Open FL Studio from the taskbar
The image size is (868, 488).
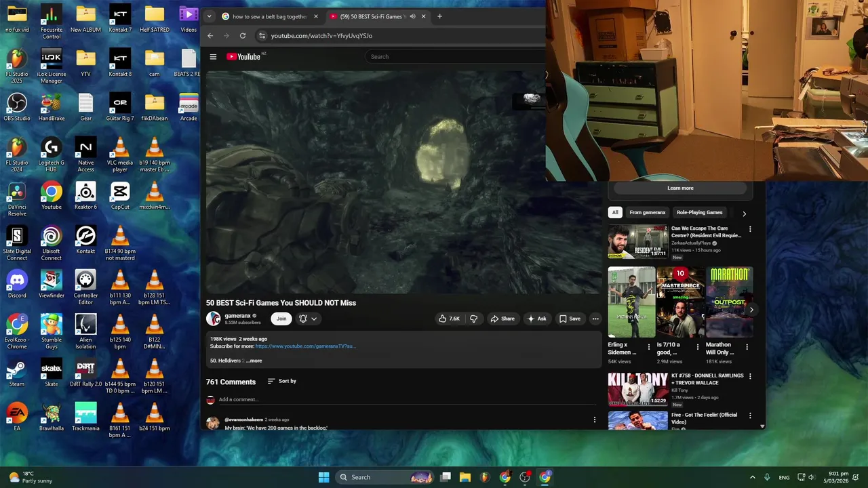[485, 477]
